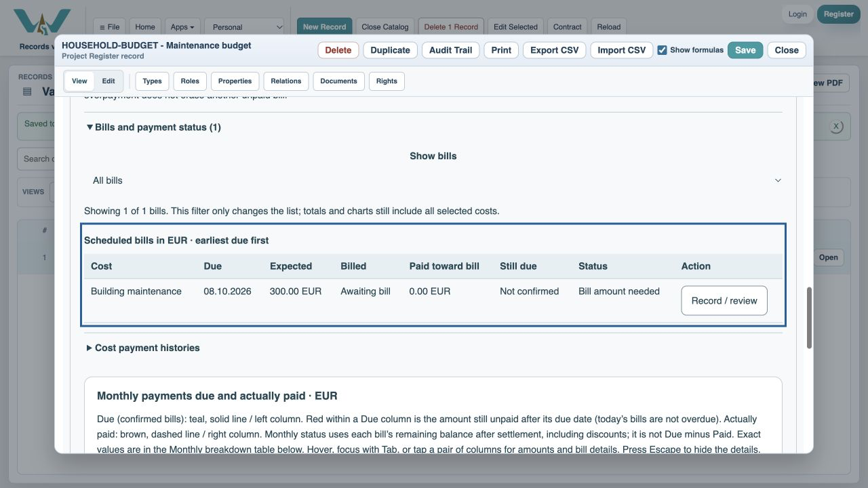The image size is (868, 488).
Task: Open the File menu
Action: 109,27
